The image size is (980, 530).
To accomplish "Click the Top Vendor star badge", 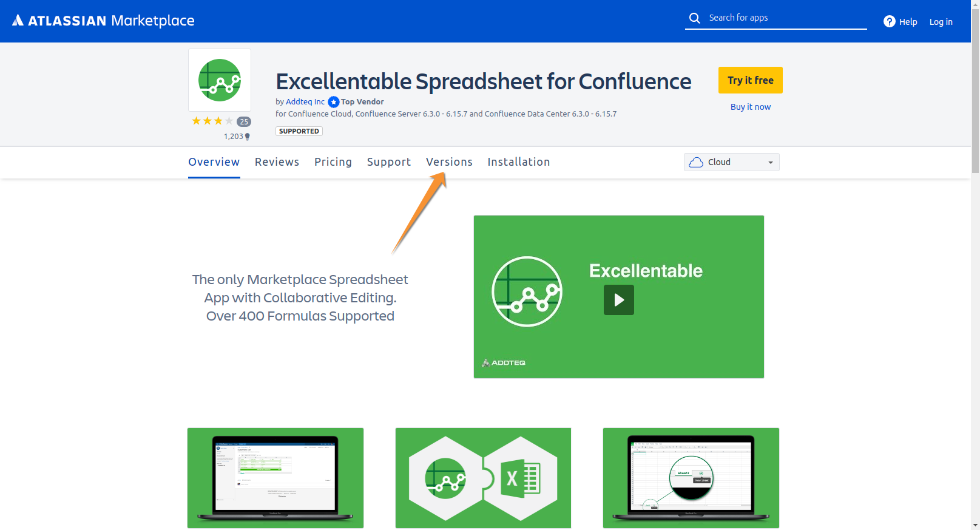I will click(334, 102).
